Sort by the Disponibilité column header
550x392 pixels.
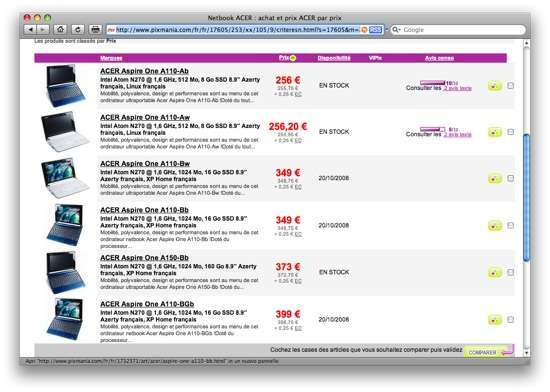tap(334, 58)
